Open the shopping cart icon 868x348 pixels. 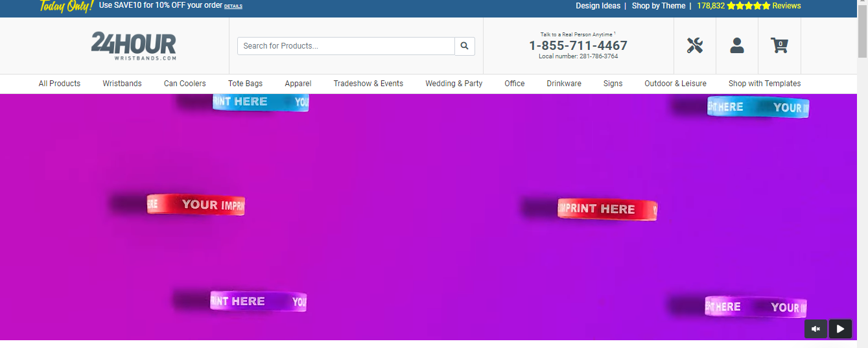pyautogui.click(x=779, y=45)
